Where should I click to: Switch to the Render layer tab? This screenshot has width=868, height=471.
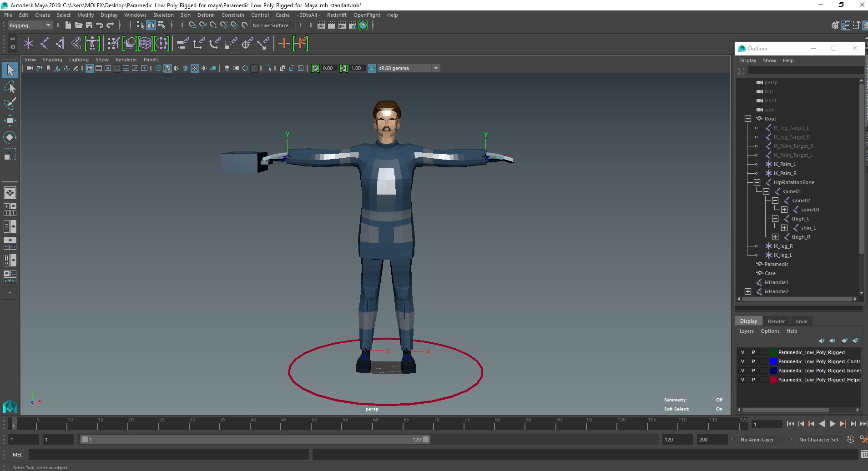(776, 321)
